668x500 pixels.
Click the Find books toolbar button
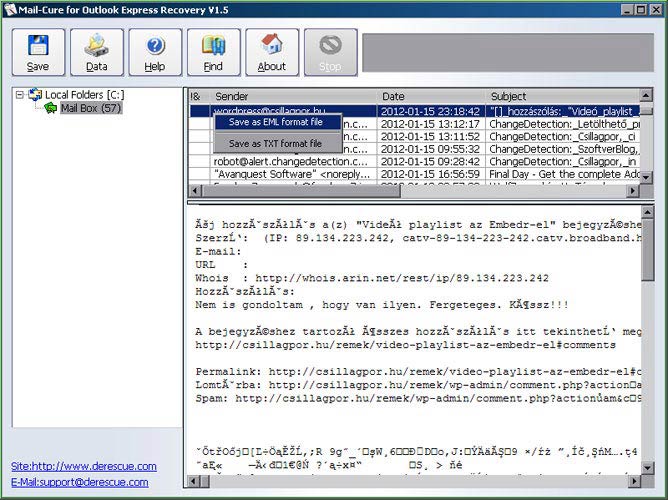click(x=213, y=52)
